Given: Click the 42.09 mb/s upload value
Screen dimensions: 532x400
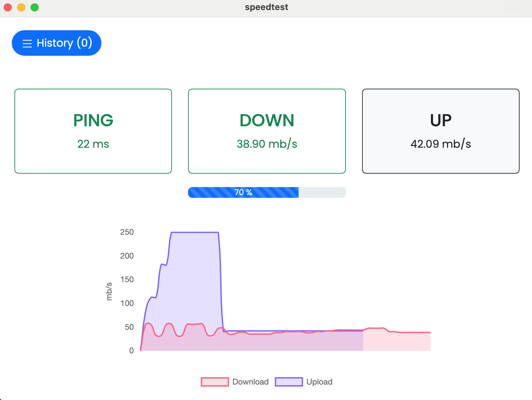Looking at the screenshot, I should (x=440, y=144).
